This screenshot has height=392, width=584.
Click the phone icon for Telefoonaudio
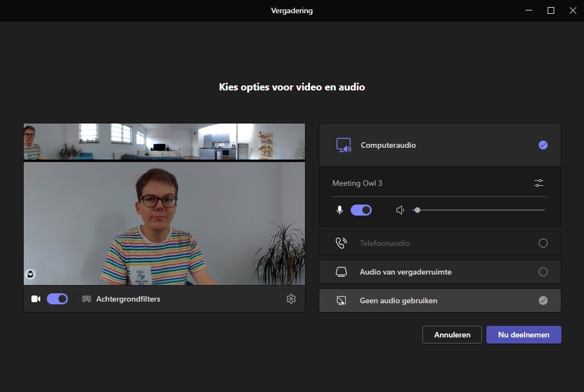[x=341, y=243]
